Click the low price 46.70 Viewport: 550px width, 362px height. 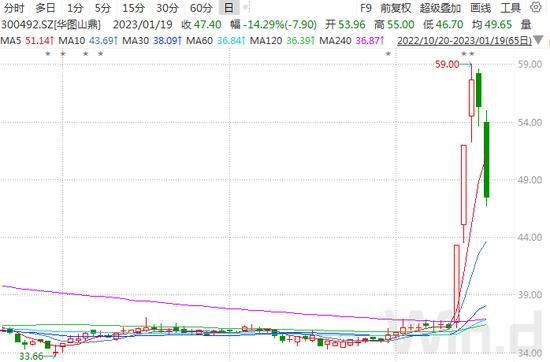[x=449, y=25]
